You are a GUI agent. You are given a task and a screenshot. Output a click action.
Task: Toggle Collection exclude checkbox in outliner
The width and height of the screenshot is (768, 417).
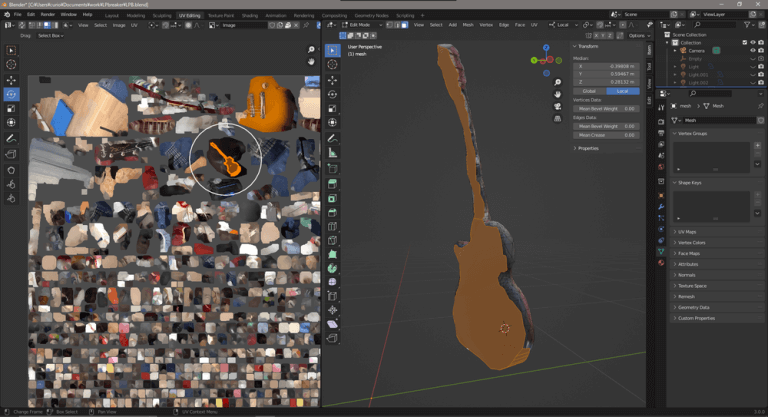coord(745,43)
